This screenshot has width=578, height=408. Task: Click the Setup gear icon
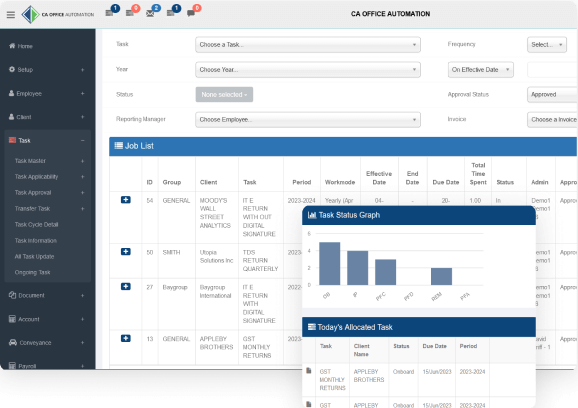tap(12, 69)
